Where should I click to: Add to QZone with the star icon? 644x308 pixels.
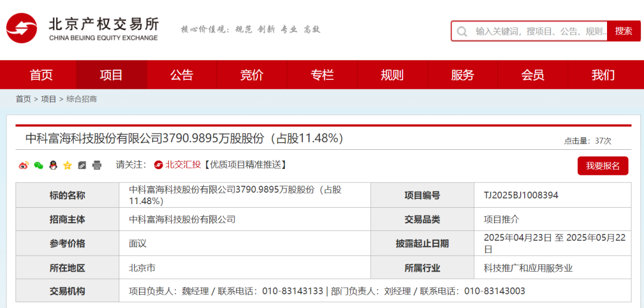pyautogui.click(x=67, y=165)
